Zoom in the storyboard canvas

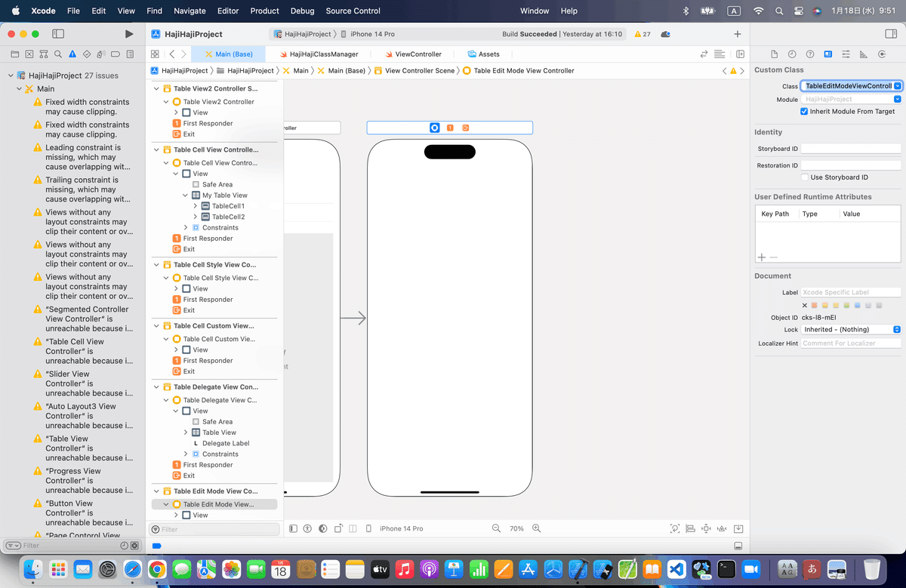pos(537,528)
